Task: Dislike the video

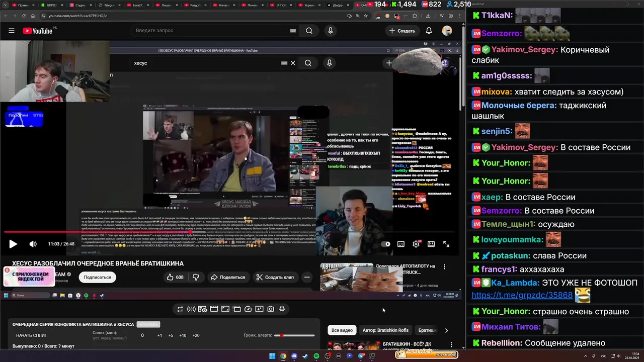Action: [196, 277]
